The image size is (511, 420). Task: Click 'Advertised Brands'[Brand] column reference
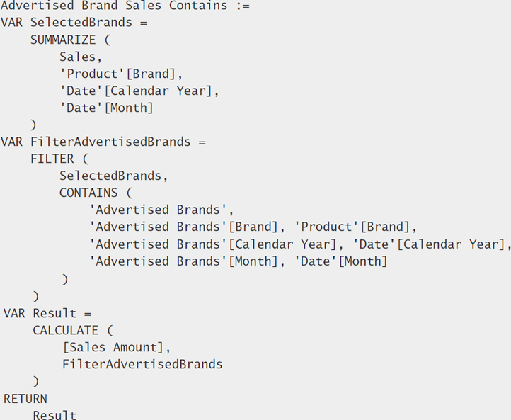(x=183, y=227)
